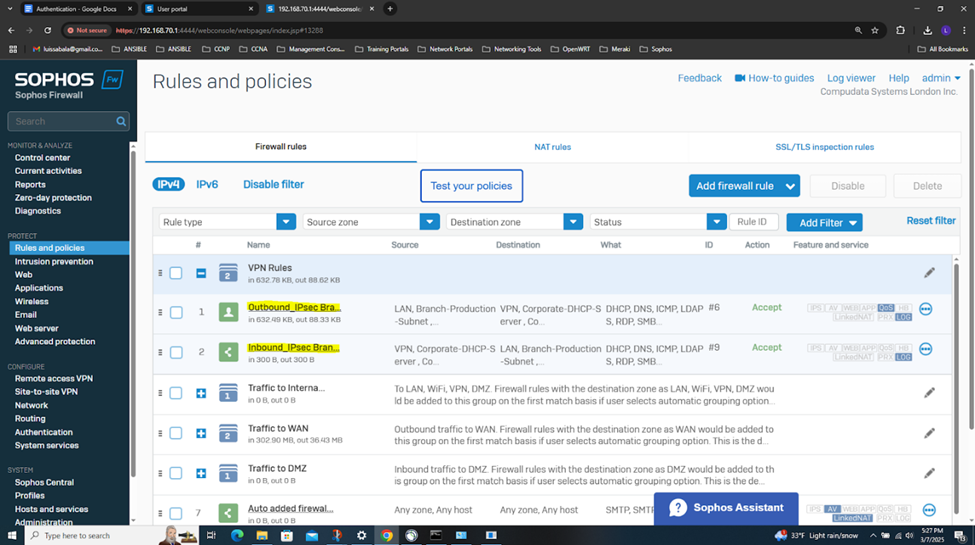
Task: Click the sidebar Search field
Action: coord(68,121)
